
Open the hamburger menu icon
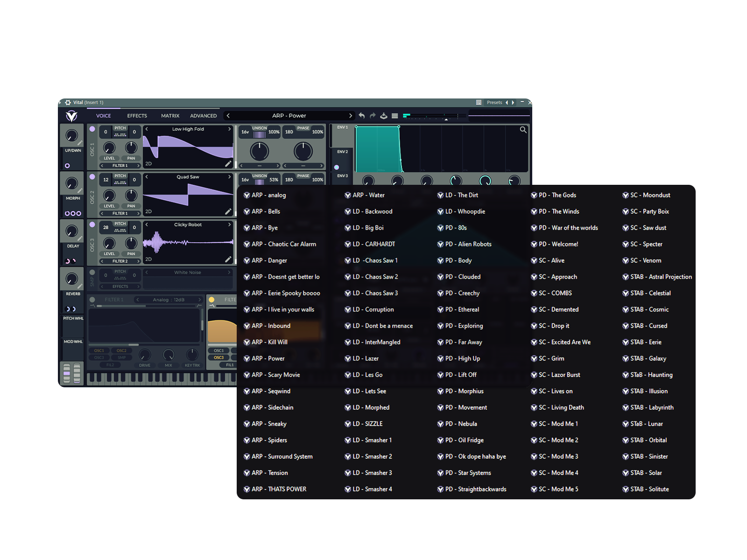click(395, 116)
